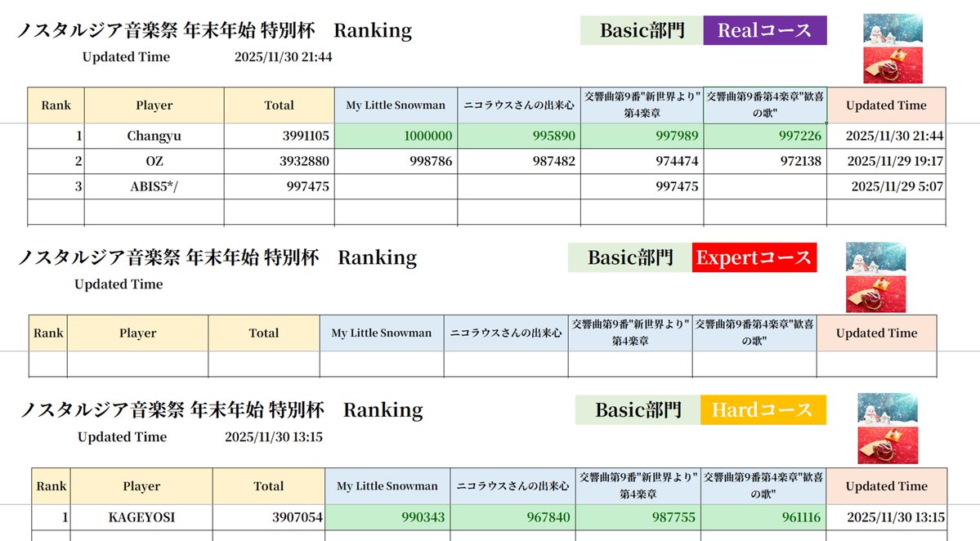The width and height of the screenshot is (980, 541).
Task: Select ABIS5*/ empty 歓喜の歌 score cell
Action: pos(765,186)
